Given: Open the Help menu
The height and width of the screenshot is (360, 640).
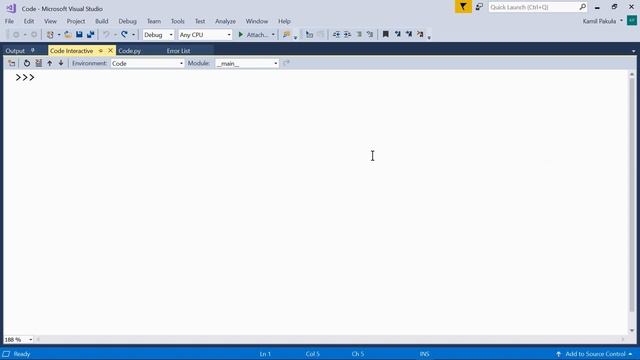Looking at the screenshot, I should point(284,21).
